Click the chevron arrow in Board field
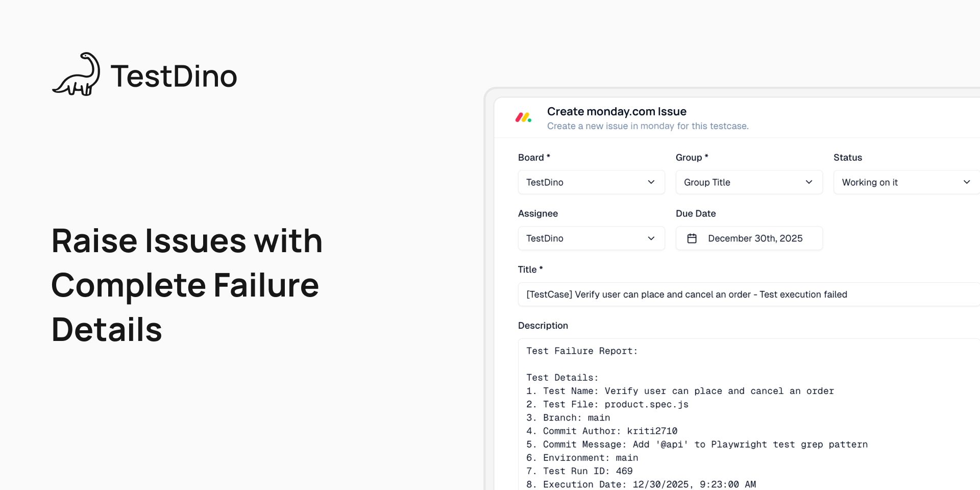 [651, 182]
